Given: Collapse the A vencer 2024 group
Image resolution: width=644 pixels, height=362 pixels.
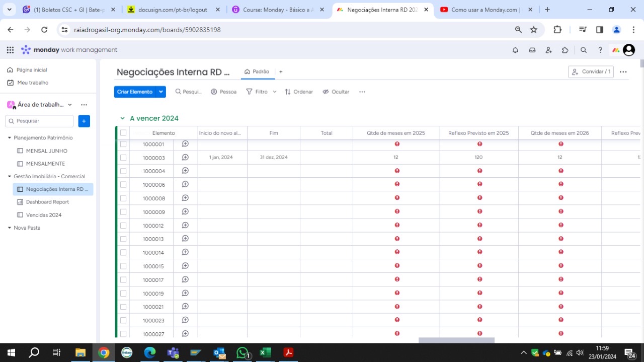Looking at the screenshot, I should pos(122,118).
